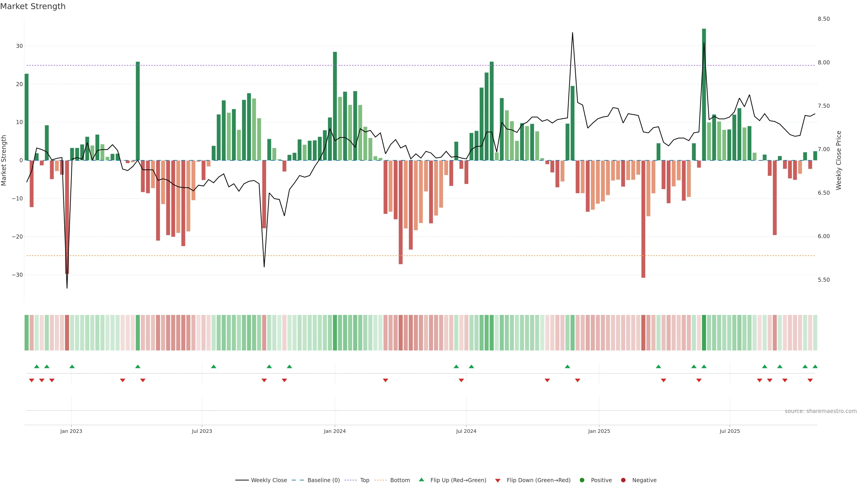Click the deepest red bar in early 2025
The height and width of the screenshot is (488, 868).
point(643,219)
